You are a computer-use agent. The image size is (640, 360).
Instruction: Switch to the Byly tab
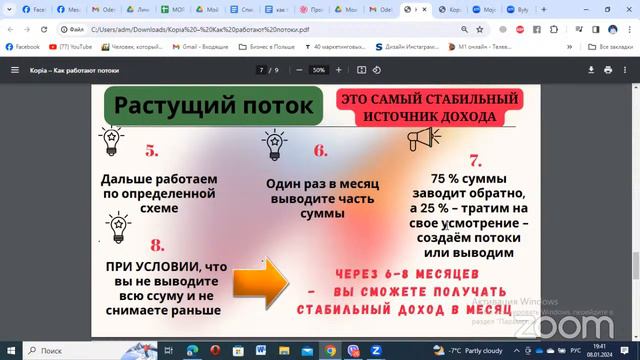pyautogui.click(x=518, y=9)
